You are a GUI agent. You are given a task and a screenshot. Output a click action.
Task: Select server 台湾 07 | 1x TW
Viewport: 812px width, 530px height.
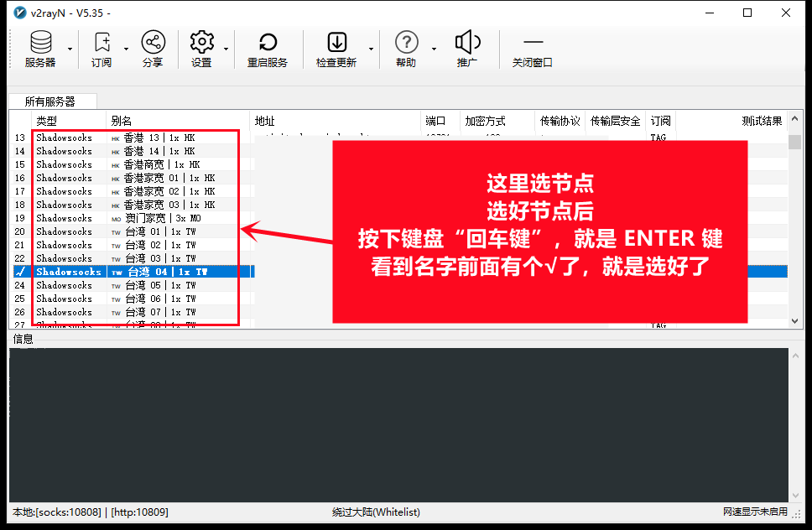pos(154,313)
